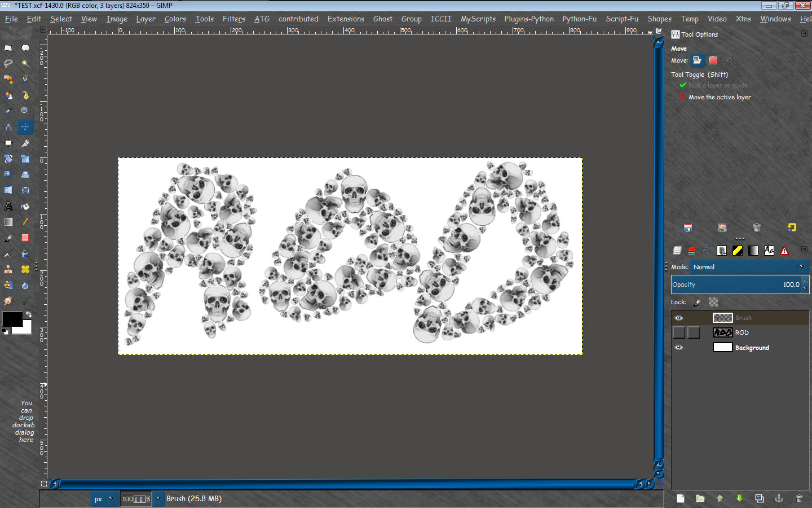Open the File menu

click(x=11, y=19)
